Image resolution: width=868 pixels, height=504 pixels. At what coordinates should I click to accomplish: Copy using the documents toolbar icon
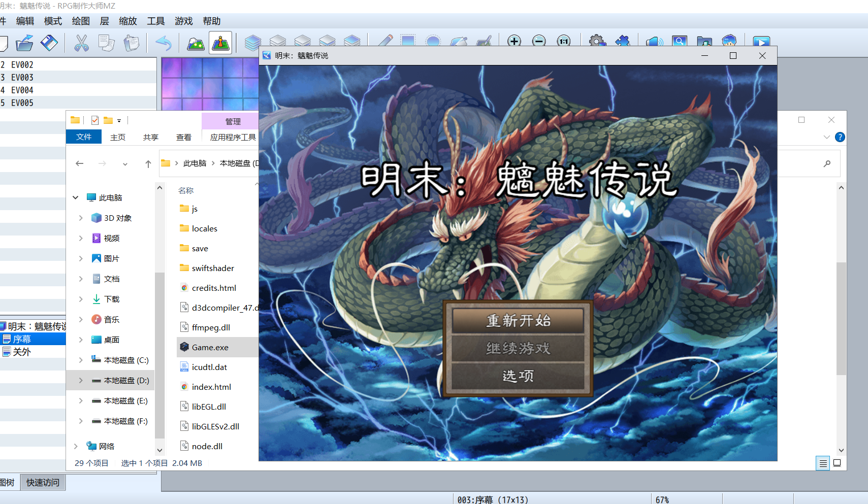tap(107, 43)
